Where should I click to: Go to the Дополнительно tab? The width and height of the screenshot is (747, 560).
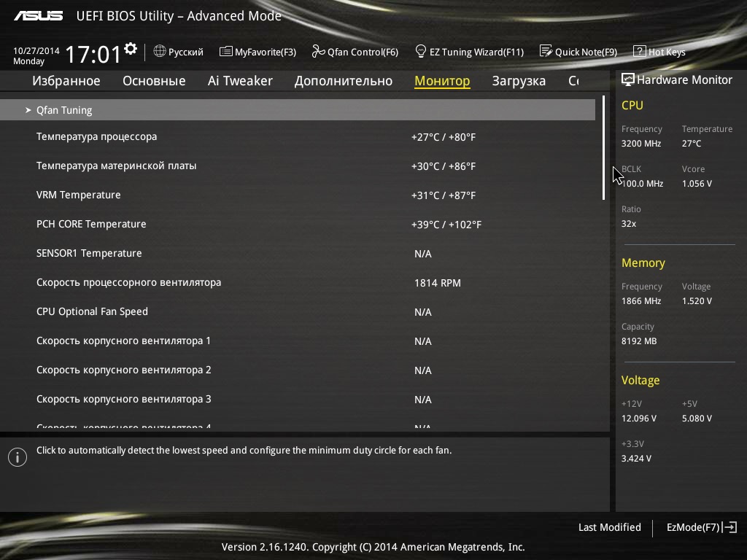(344, 81)
